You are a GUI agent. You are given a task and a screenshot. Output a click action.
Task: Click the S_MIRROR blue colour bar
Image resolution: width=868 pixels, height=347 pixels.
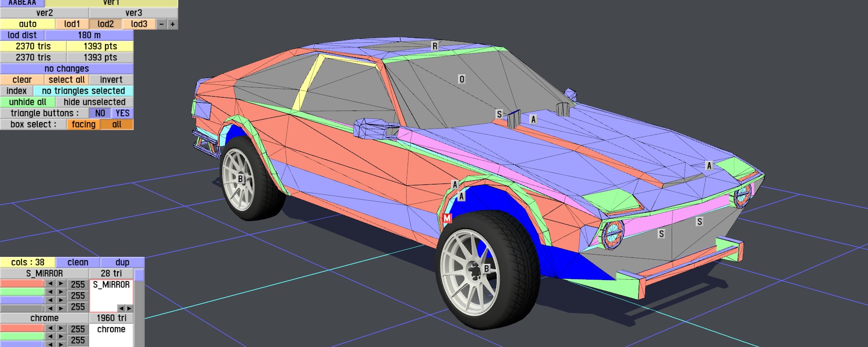pos(22,300)
